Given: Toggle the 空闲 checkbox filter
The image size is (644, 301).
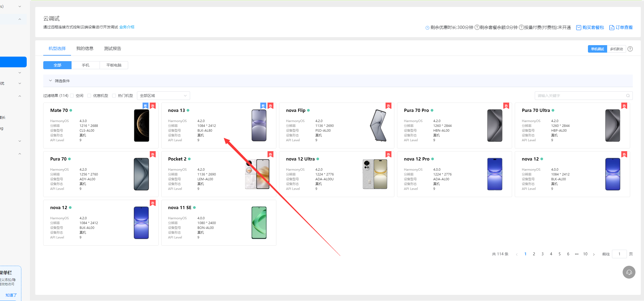Looking at the screenshot, I should click(72, 96).
